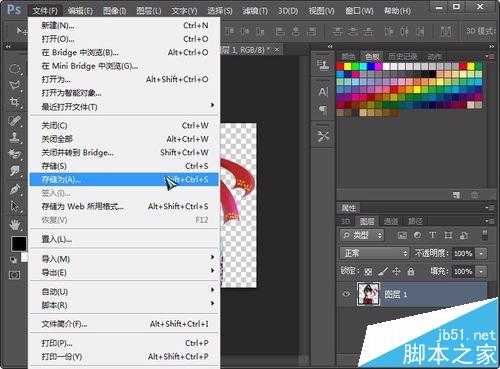Screen dimensions: 500x369
Task: Switch to the 路径 tab
Action: 415,221
